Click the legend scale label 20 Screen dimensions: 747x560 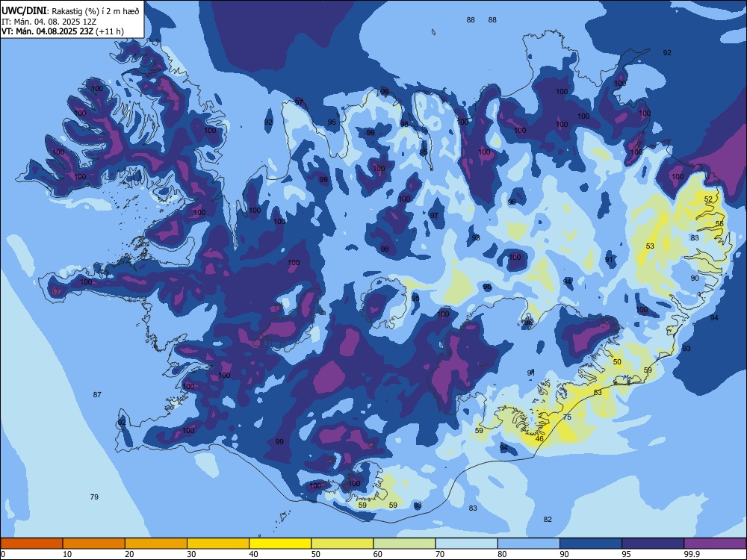tap(129, 554)
